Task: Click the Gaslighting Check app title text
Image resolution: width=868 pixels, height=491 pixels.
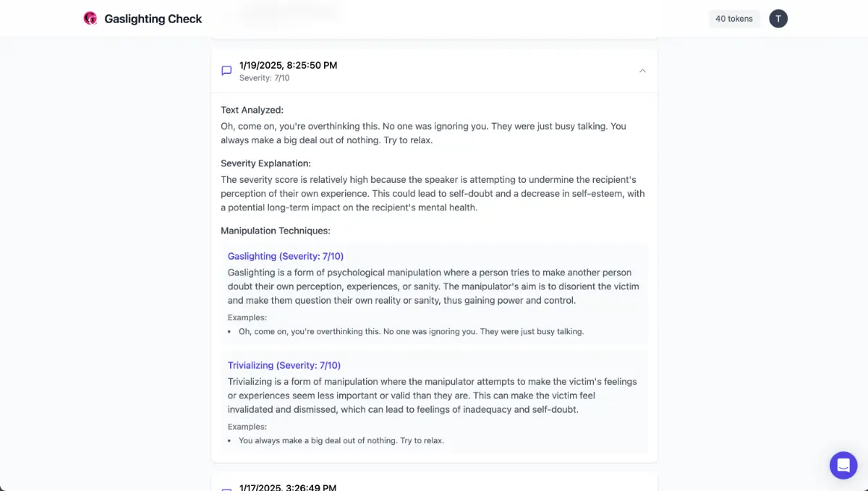Action: point(153,18)
